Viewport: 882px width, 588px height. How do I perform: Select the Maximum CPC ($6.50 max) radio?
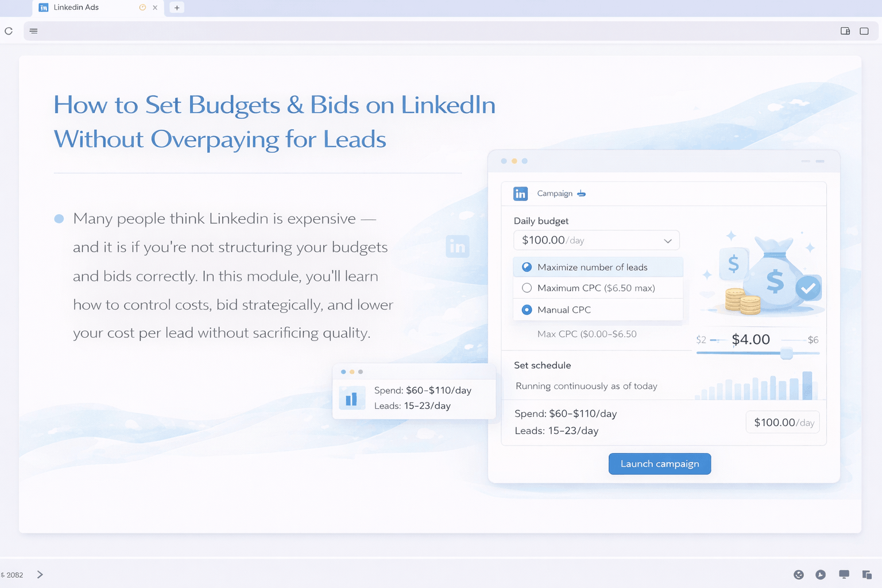[527, 288]
